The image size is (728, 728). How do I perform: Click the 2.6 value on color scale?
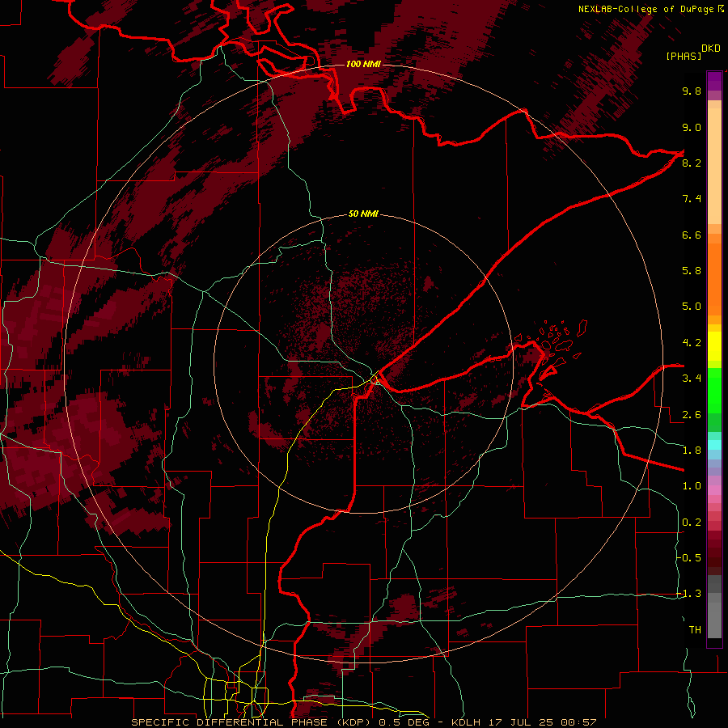click(692, 415)
